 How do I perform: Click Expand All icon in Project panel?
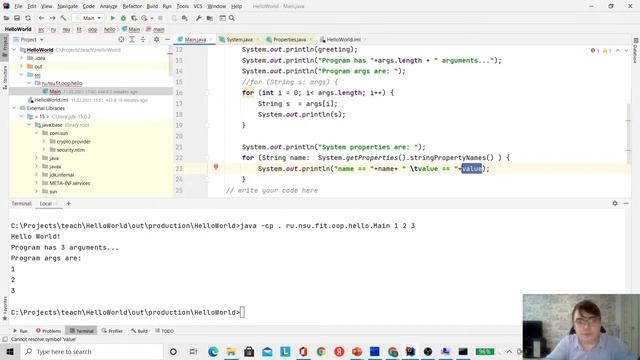[x=132, y=40]
